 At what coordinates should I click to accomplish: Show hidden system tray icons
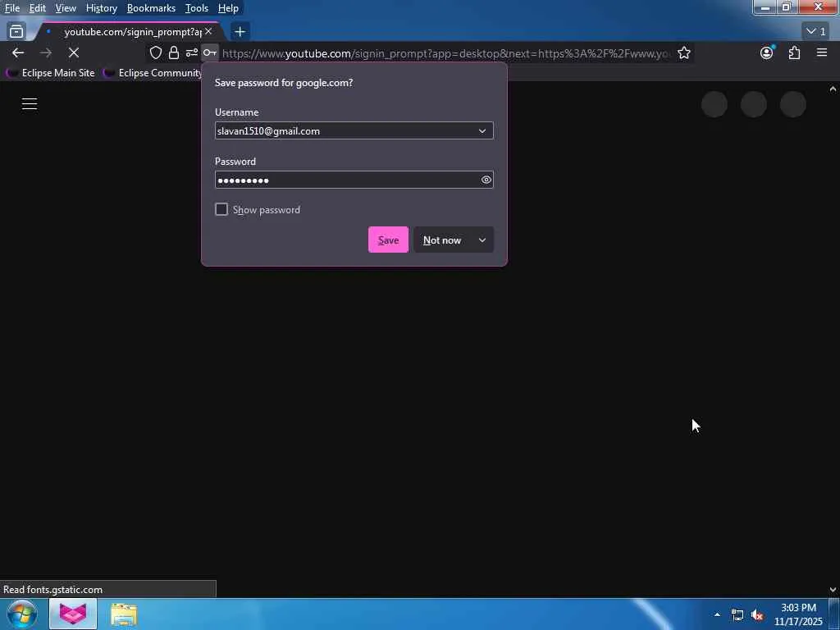717,614
